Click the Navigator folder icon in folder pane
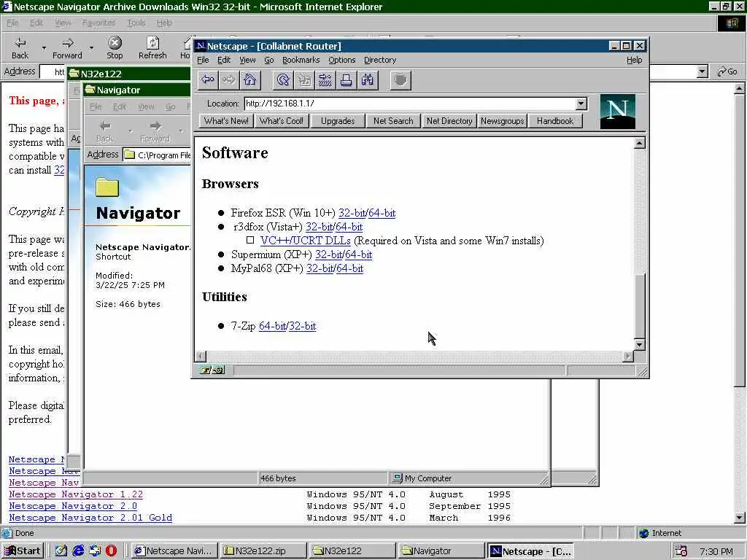 point(107,187)
